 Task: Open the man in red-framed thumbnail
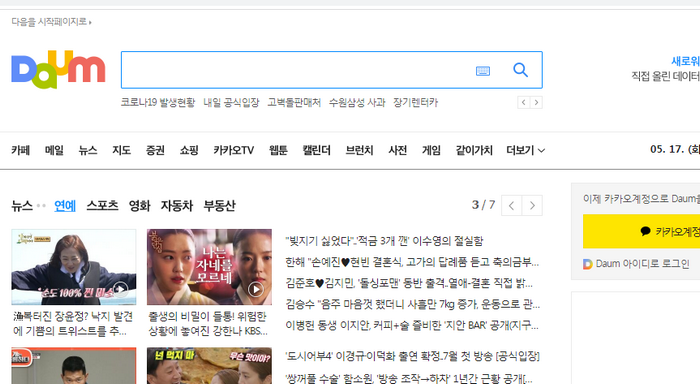click(74, 366)
